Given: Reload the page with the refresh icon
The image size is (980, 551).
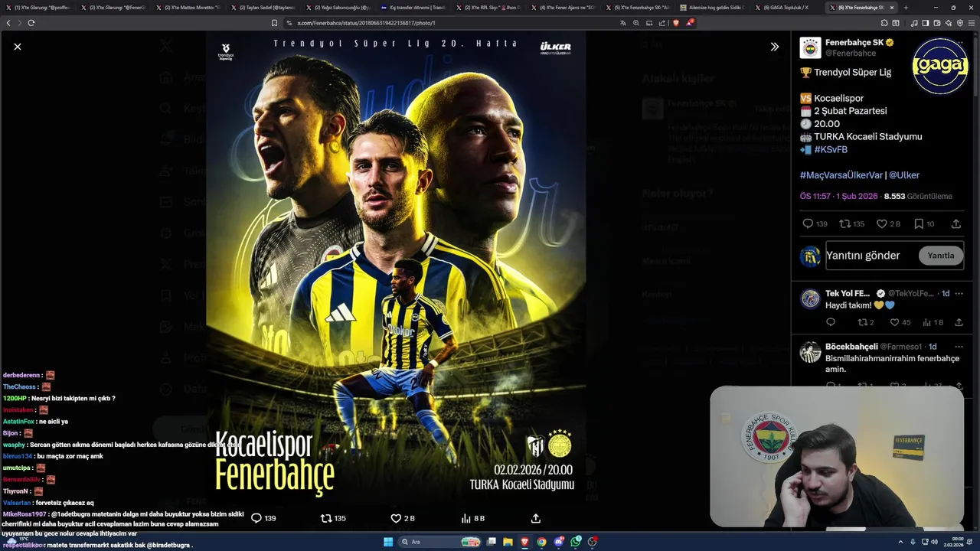Looking at the screenshot, I should 31,23.
